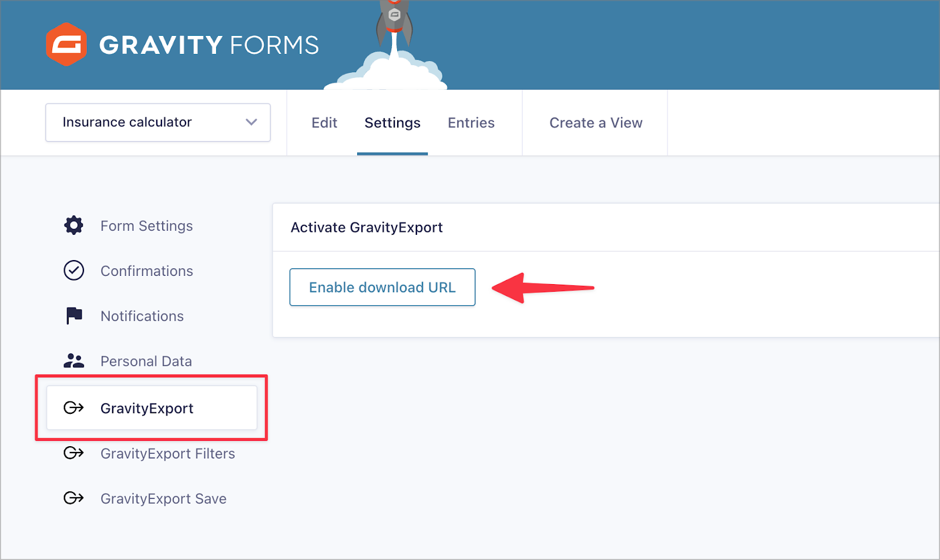
Task: Click the GravityExport Filters arrow icon
Action: [x=74, y=453]
